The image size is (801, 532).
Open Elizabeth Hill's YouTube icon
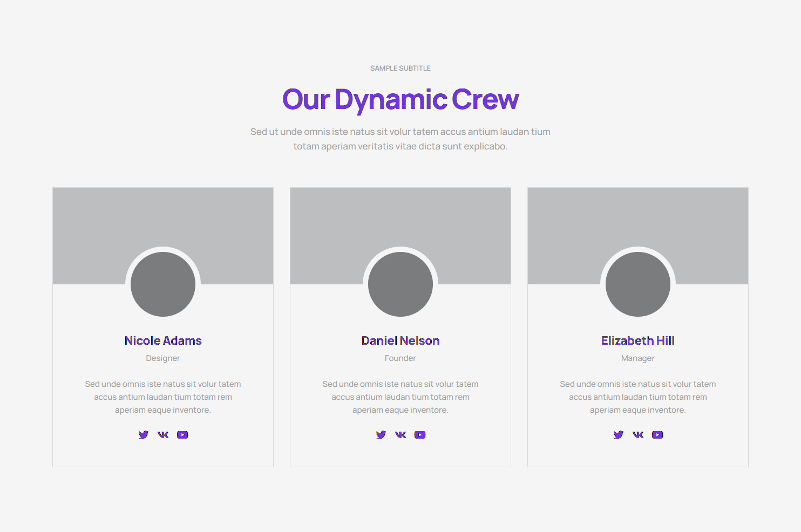(x=657, y=435)
